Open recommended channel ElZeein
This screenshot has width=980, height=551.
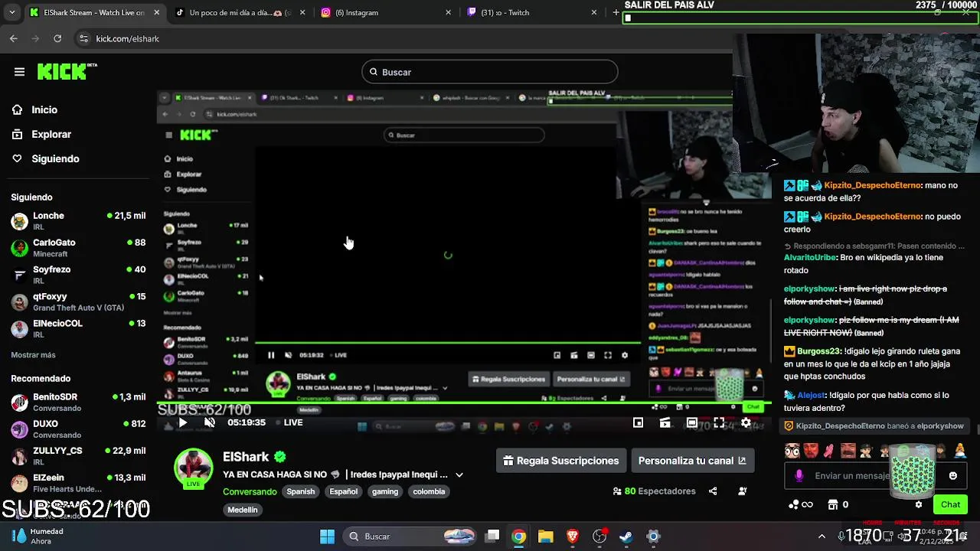pyautogui.click(x=78, y=483)
